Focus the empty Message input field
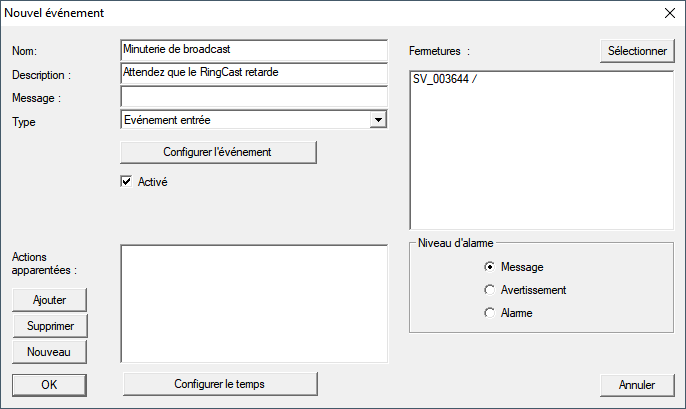The image size is (686, 409). (253, 96)
